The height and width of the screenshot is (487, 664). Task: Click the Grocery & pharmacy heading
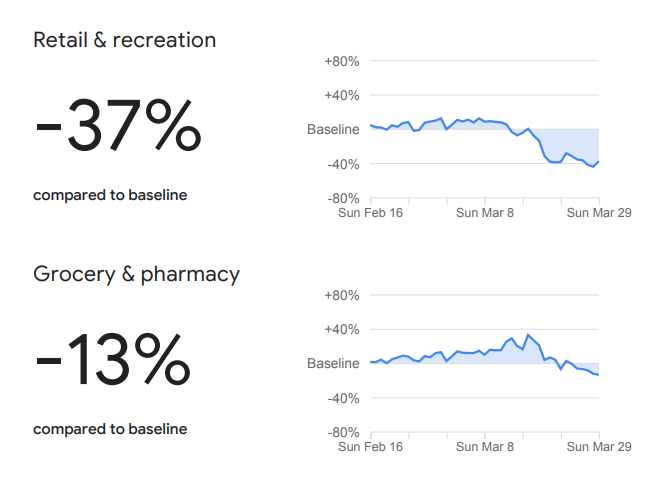pos(137,274)
